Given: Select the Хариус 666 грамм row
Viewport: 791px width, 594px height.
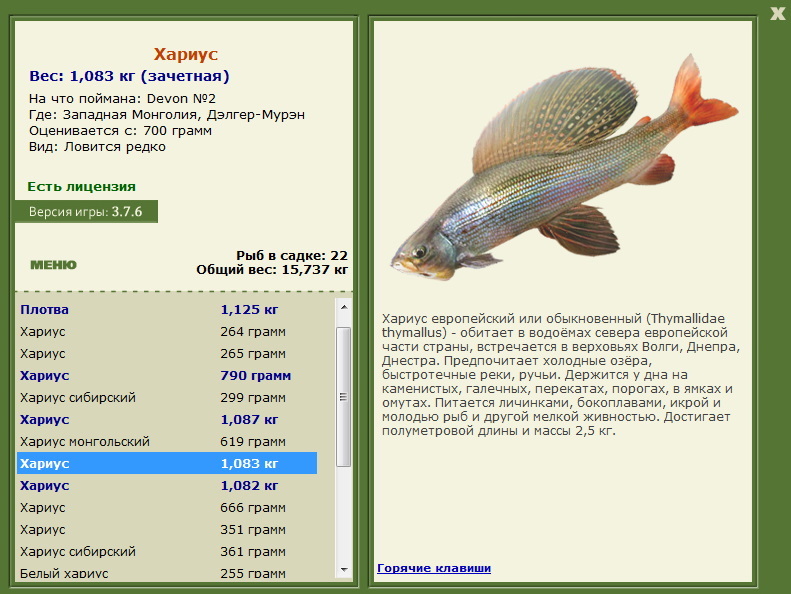Looking at the screenshot, I should pos(167,507).
